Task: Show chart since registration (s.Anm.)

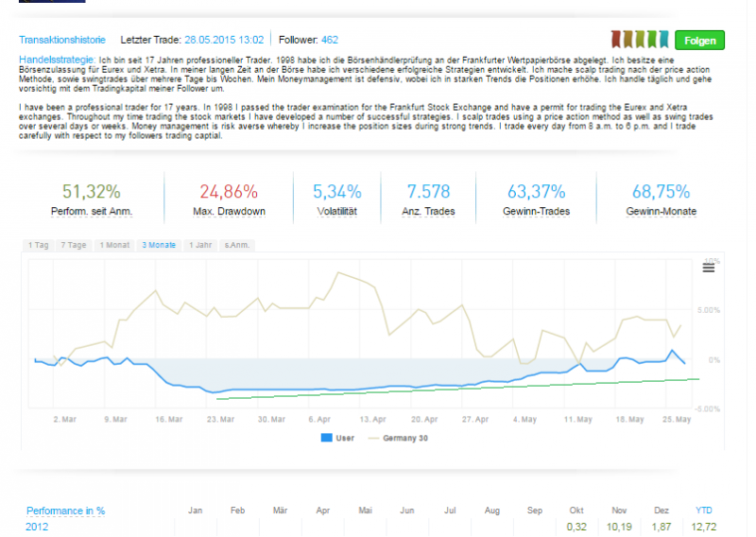Action: point(236,245)
